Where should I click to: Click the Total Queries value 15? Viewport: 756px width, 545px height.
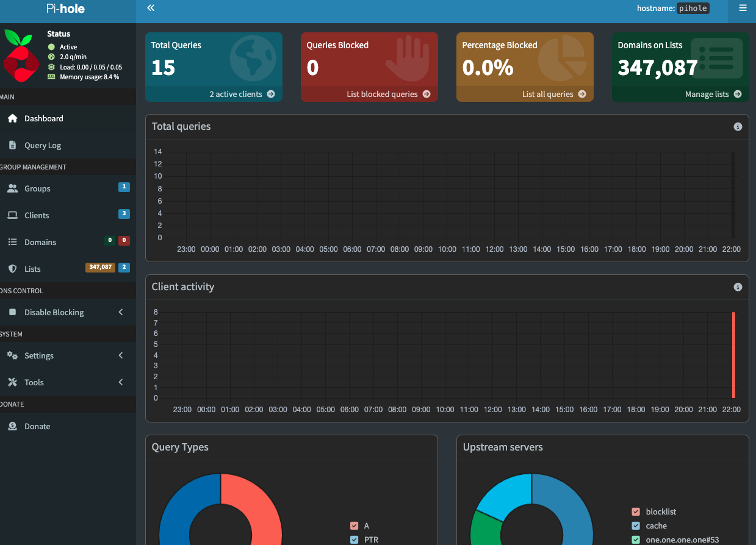tap(163, 68)
